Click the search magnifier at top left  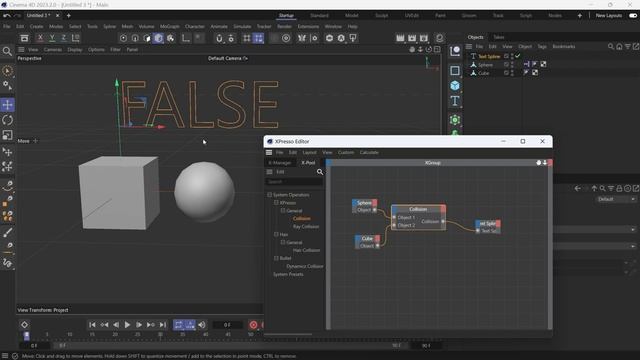point(7,51)
